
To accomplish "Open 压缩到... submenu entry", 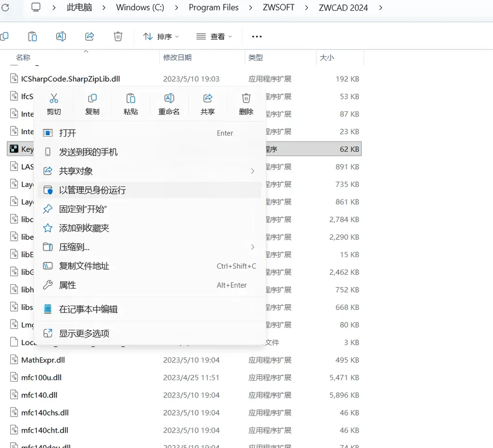I will (x=149, y=247).
